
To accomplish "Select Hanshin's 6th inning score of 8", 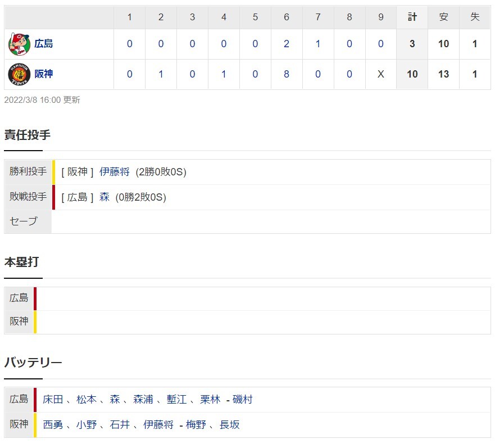I will click(x=287, y=74).
